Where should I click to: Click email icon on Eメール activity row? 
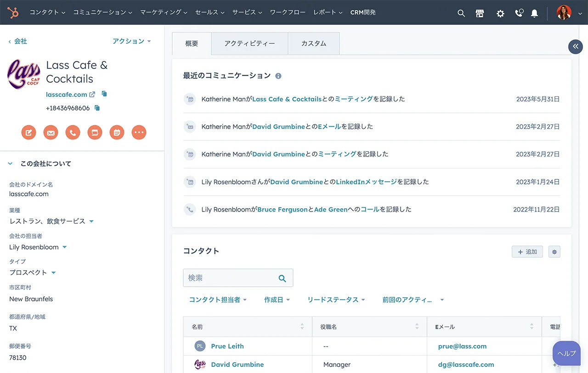[x=190, y=127]
